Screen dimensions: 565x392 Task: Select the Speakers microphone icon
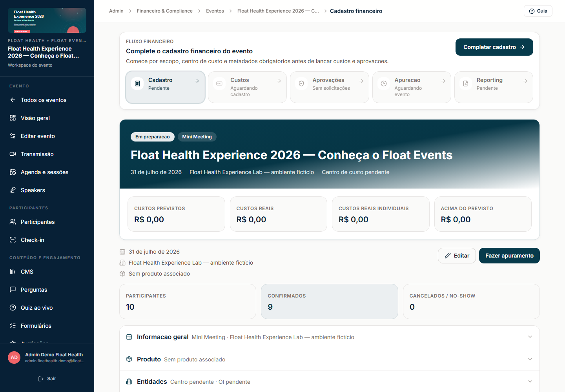[x=13, y=190]
